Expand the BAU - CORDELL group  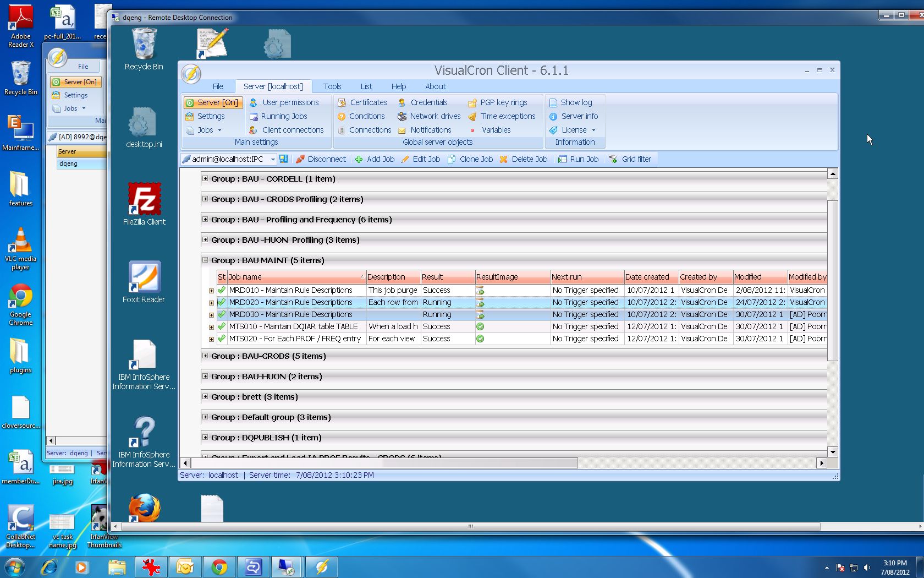pyautogui.click(x=205, y=178)
